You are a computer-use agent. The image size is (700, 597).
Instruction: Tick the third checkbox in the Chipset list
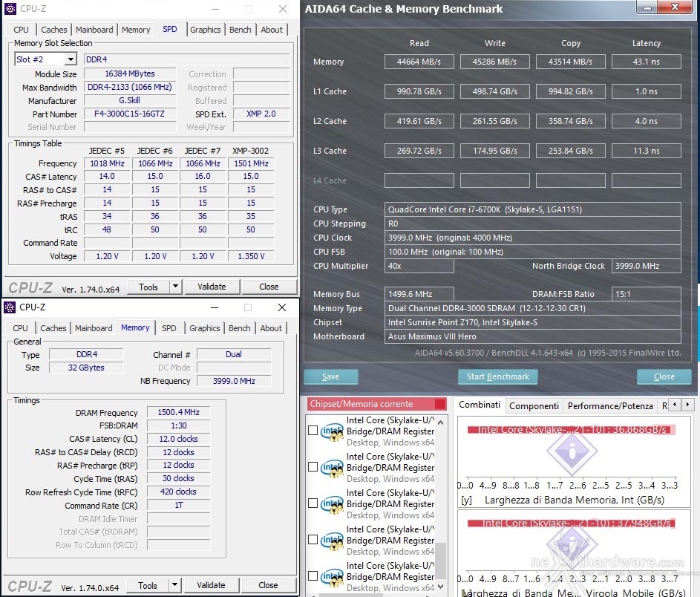coord(313,503)
